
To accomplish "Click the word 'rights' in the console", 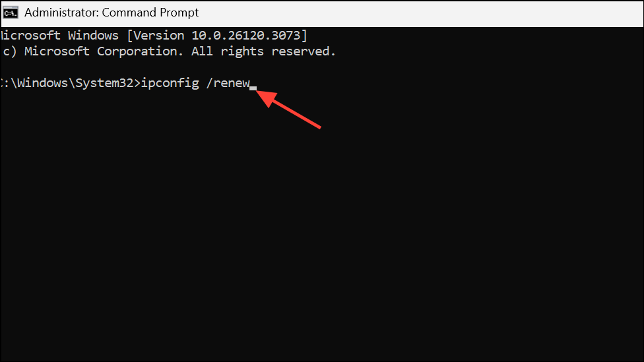I will pos(242,51).
